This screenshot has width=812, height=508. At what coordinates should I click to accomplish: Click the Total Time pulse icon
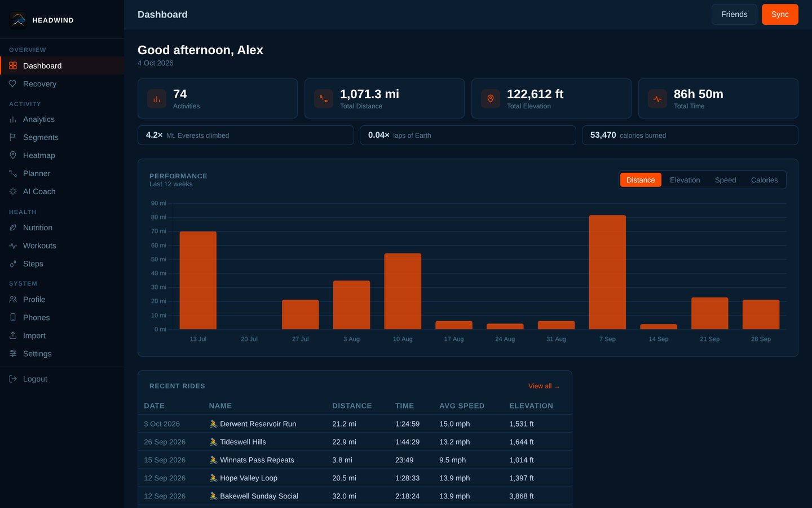pyautogui.click(x=657, y=99)
